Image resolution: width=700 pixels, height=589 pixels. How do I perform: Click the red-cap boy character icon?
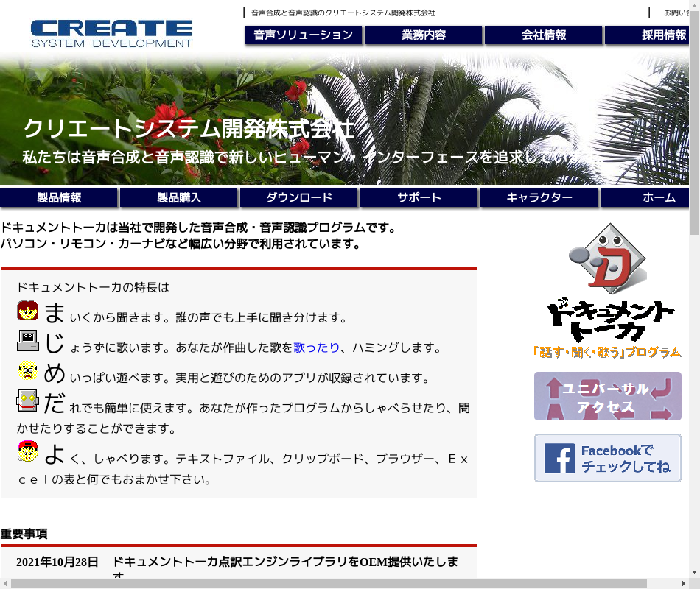(28, 452)
